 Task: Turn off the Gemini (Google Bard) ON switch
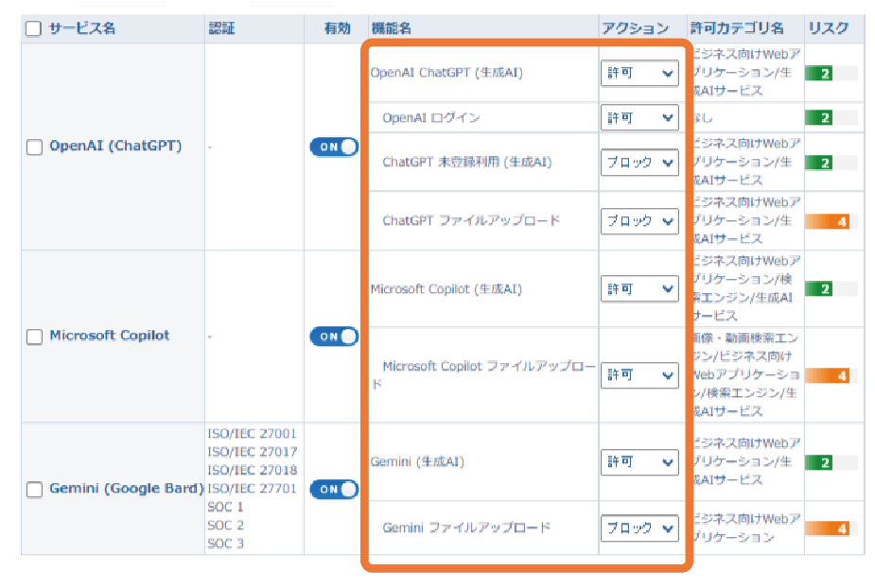pos(334,490)
